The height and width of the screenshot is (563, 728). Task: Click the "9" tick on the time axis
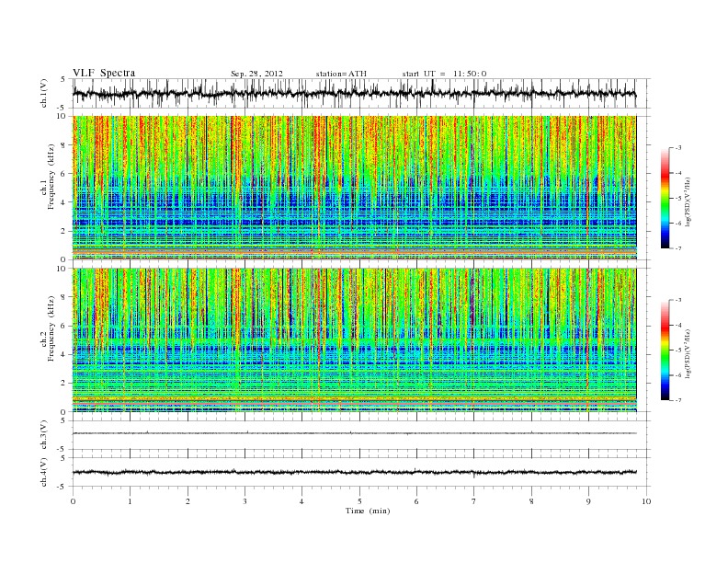pyautogui.click(x=588, y=501)
